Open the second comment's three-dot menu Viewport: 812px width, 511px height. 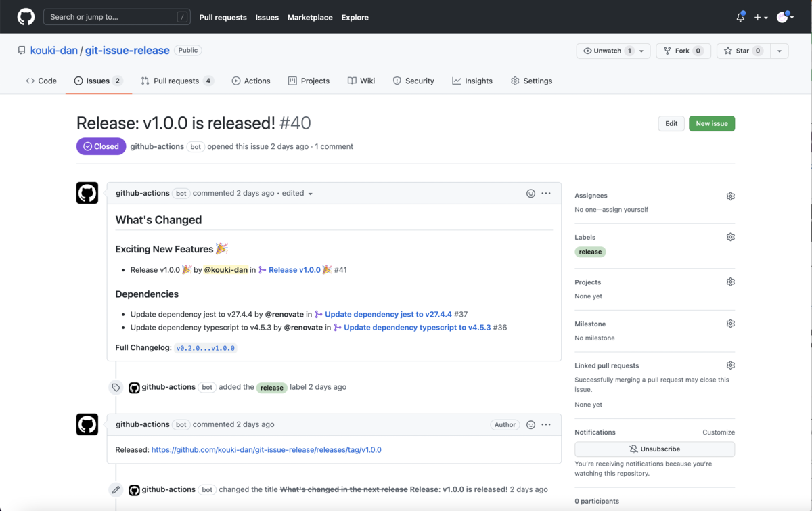coord(546,424)
